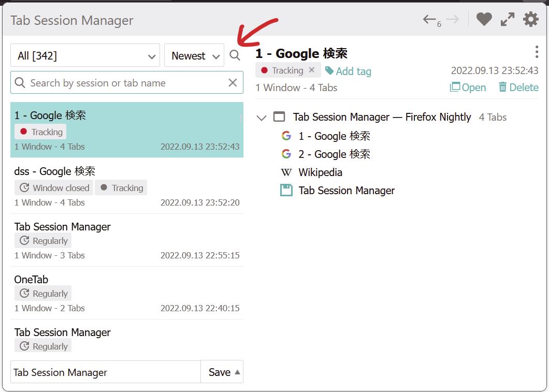The height and width of the screenshot is (392, 549).
Task: Click Regularly tag on OneTab session
Action: [43, 293]
